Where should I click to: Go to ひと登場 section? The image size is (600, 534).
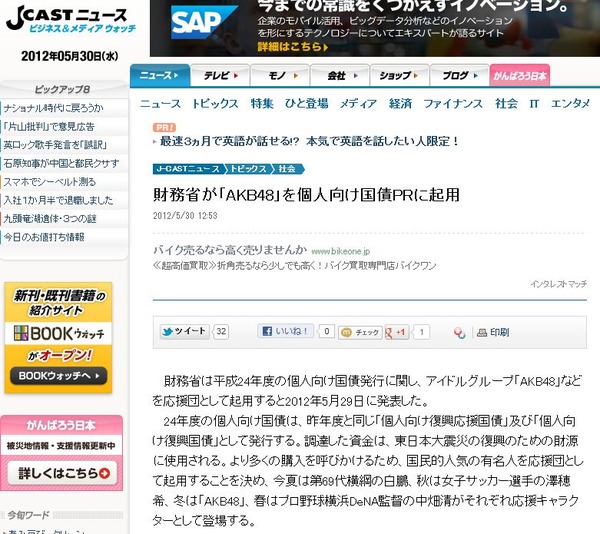307,104
